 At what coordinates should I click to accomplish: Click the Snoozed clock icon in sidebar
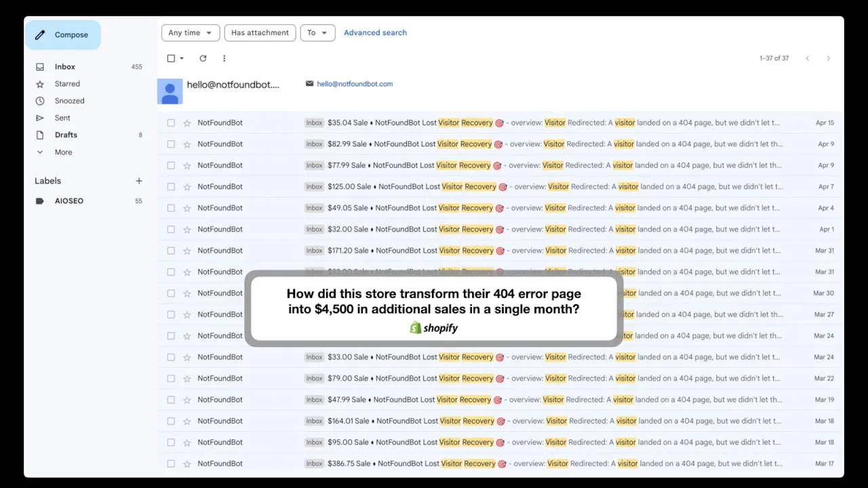point(40,101)
